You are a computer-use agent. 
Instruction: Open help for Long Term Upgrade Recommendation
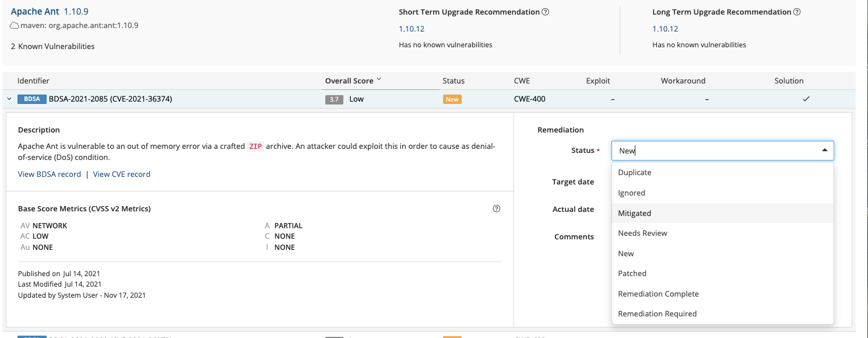coord(797,12)
